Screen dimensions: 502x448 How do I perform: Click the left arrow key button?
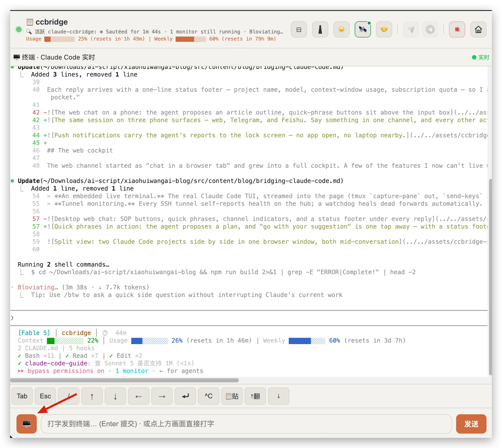[x=139, y=396]
